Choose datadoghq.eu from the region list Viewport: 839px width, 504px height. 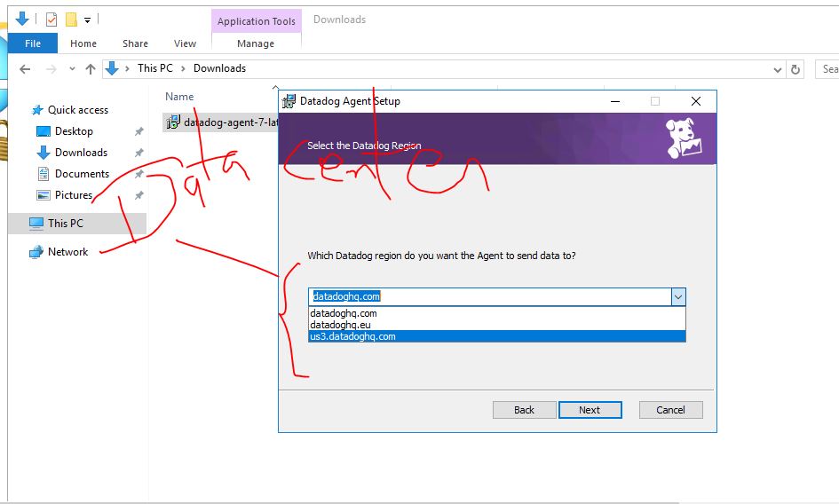coord(339,325)
